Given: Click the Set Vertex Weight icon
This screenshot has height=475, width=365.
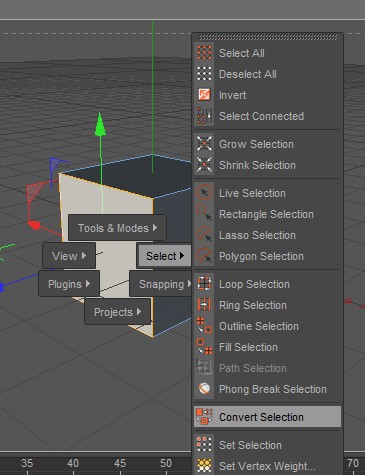Looking at the screenshot, I should (x=204, y=466).
